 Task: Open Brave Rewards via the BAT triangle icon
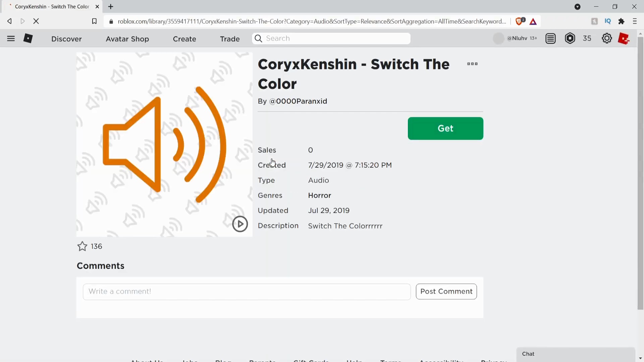pos(533,21)
